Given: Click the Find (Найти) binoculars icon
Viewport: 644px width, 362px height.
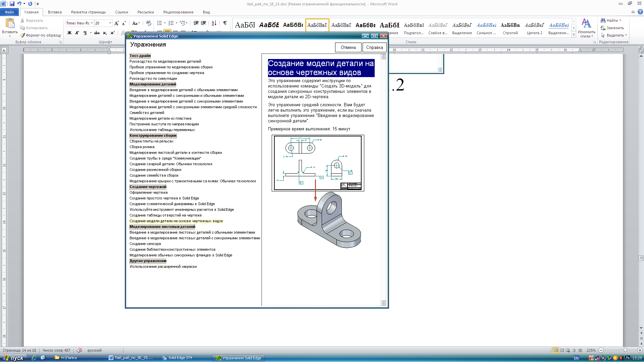Looking at the screenshot, I should point(603,20).
